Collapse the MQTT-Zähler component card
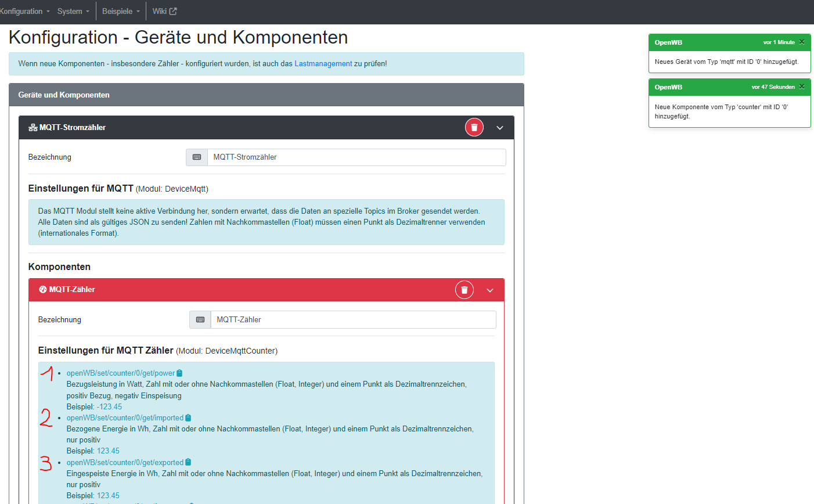The height and width of the screenshot is (504, 814). coord(490,290)
